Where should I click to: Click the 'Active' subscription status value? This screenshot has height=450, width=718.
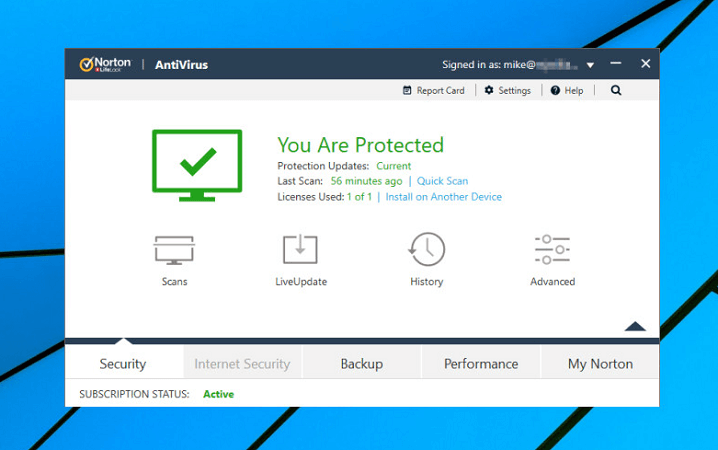218,394
